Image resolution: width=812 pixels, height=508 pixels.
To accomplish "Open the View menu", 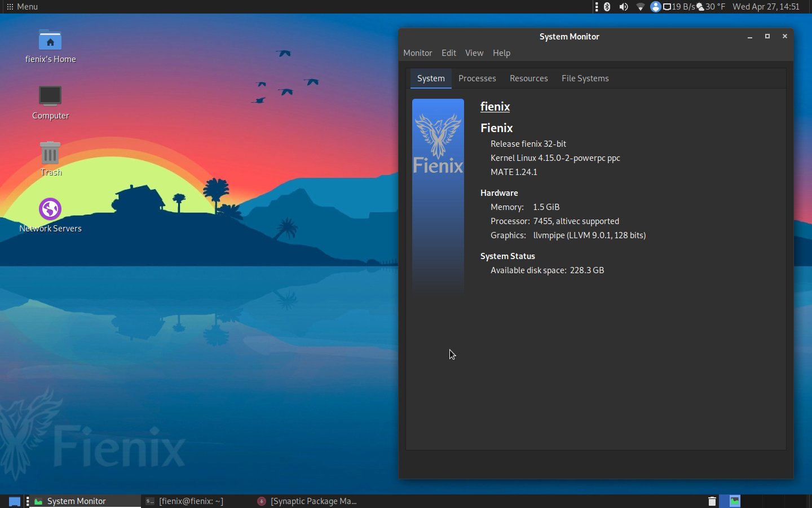I will tap(474, 52).
